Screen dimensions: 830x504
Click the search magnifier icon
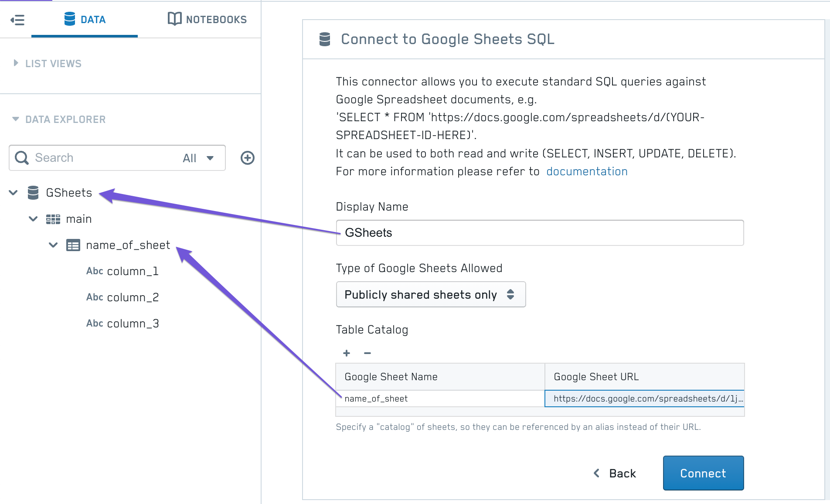tap(22, 158)
